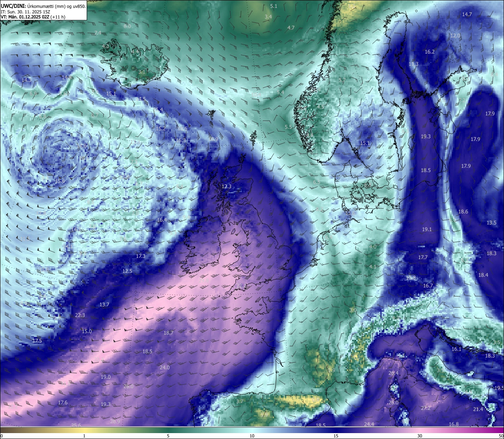Click the map value 8.0
The image size is (504, 439).
tap(127, 26)
